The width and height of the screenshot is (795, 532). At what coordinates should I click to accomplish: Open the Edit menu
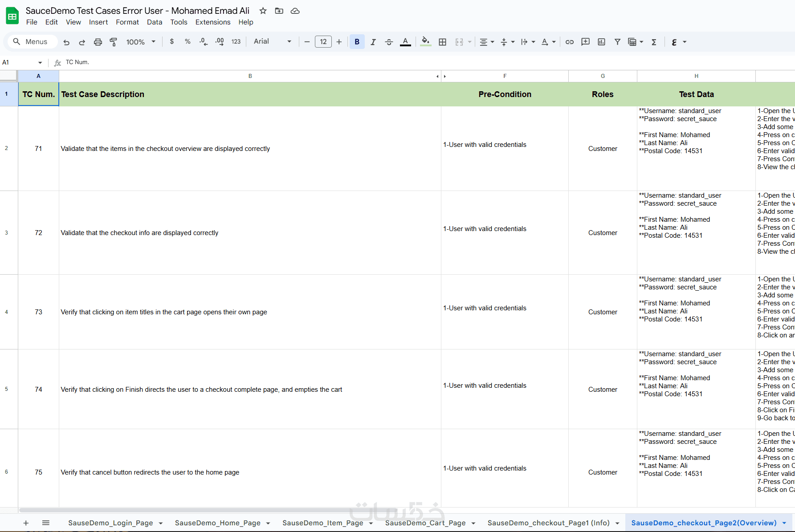52,22
